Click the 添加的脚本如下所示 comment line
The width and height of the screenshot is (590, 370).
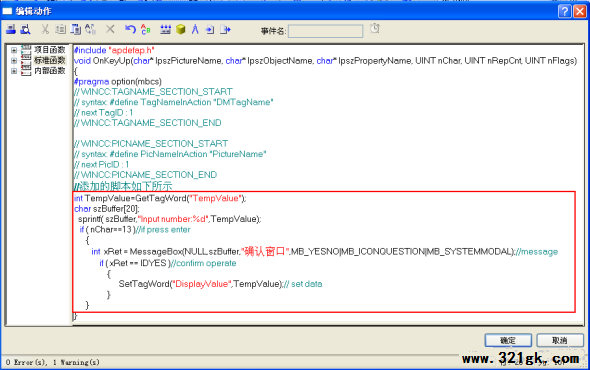coord(123,186)
